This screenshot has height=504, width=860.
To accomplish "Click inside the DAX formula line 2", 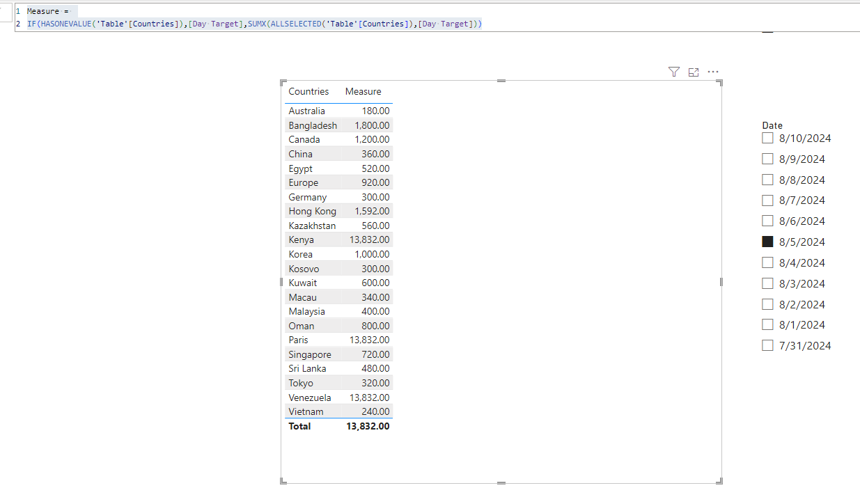I will (x=254, y=24).
